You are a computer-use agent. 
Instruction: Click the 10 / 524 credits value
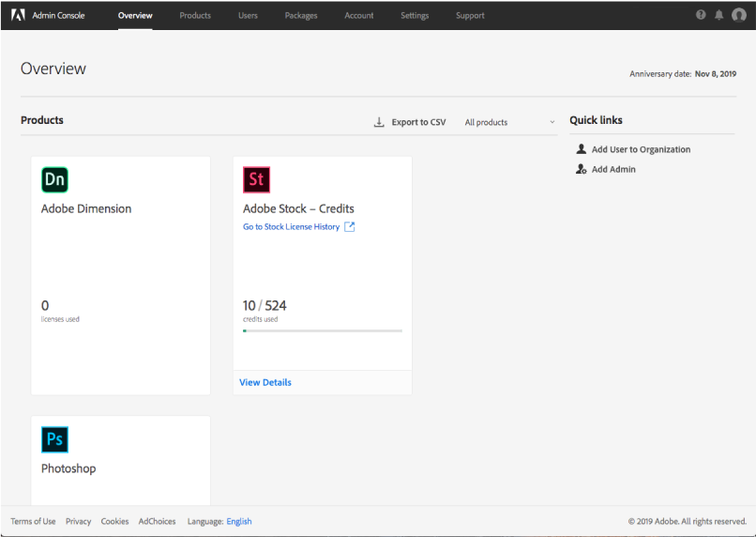265,305
